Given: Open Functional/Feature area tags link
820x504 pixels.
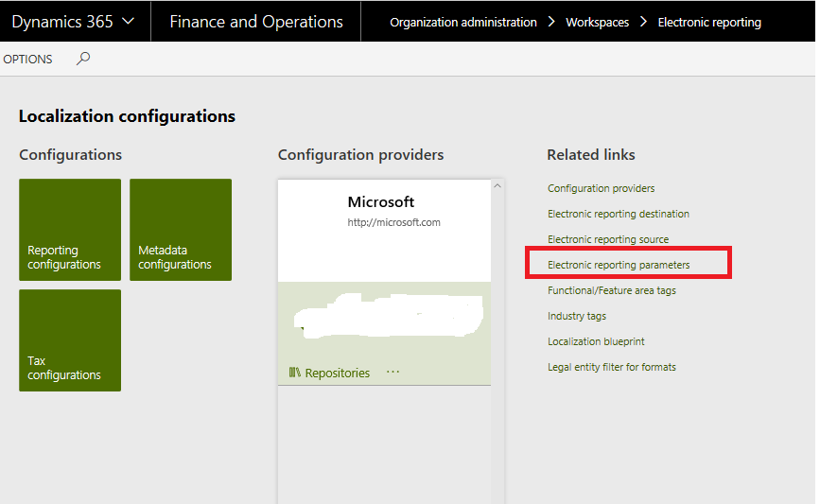Looking at the screenshot, I should pos(611,290).
